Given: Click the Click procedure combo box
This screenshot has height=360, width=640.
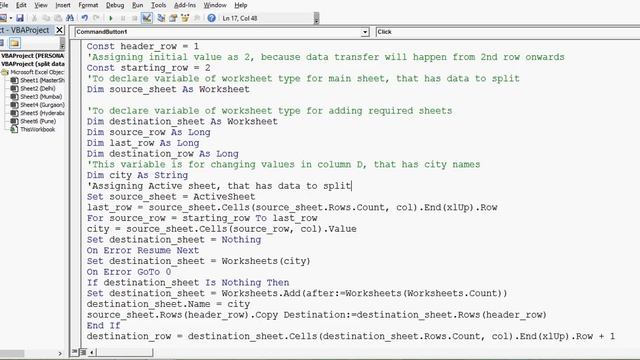Looking at the screenshot, I should (507, 32).
